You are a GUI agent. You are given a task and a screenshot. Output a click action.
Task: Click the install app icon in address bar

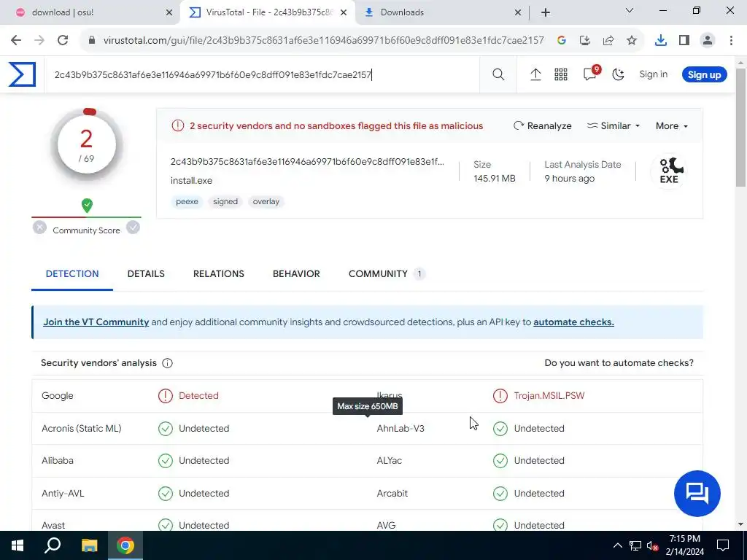(585, 41)
